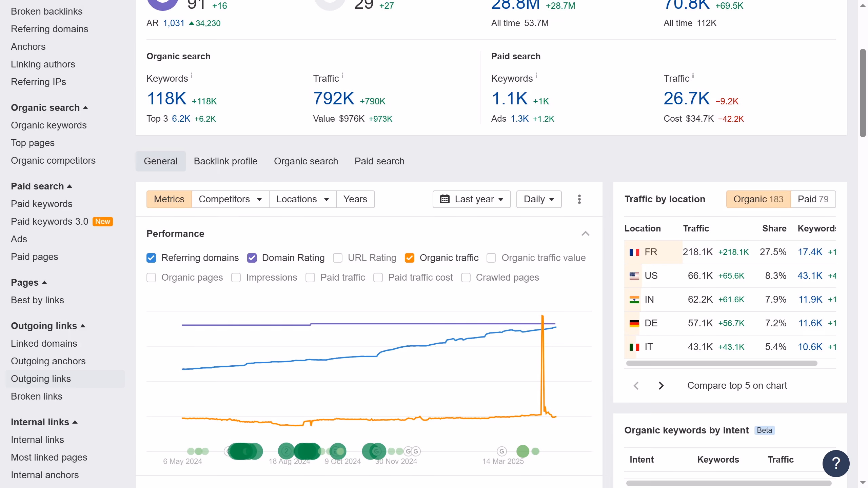Open Top pages in the sidebar
The height and width of the screenshot is (488, 868).
33,143
